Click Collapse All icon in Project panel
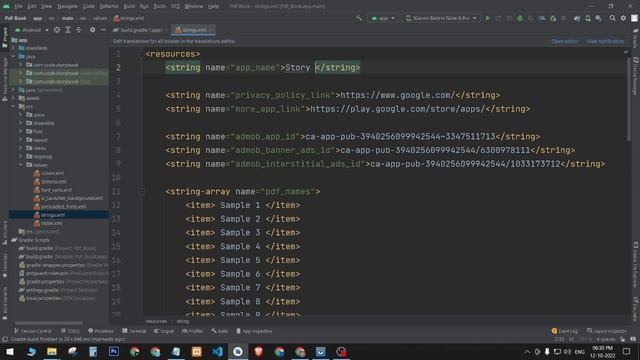The height and width of the screenshot is (360, 640). click(78, 30)
